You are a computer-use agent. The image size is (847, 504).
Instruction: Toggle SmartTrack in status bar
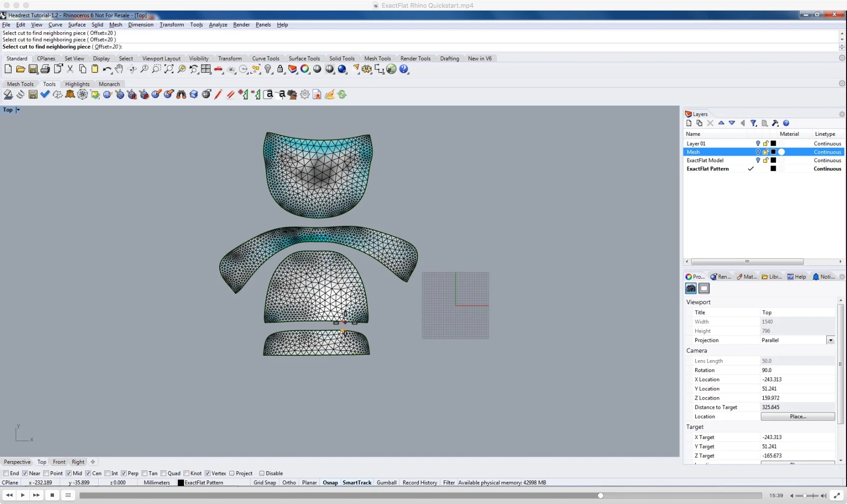[357, 482]
